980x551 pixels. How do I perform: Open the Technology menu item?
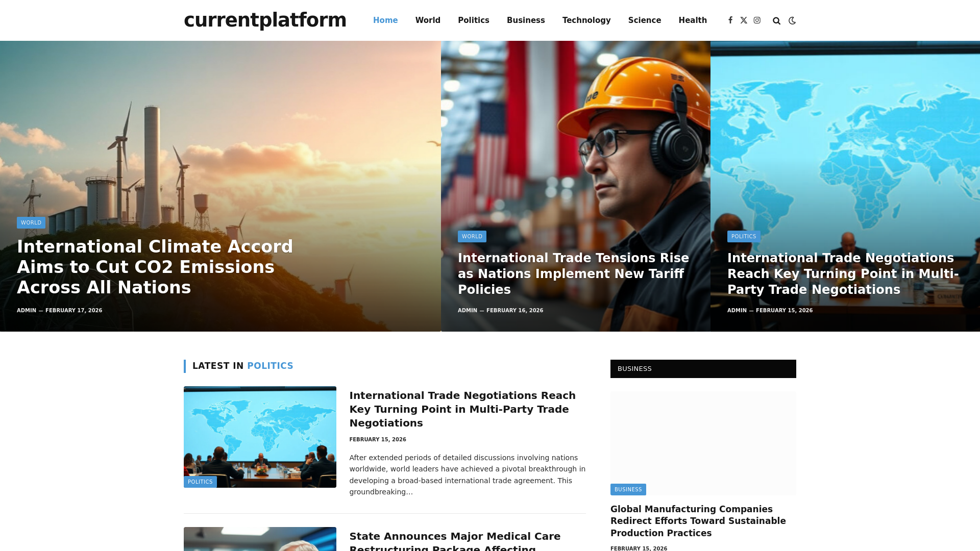(586, 20)
